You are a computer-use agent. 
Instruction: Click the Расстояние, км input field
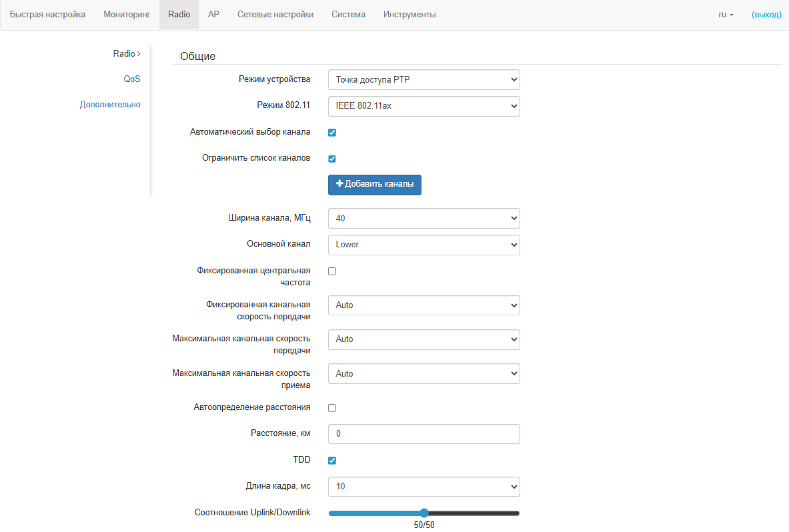point(424,434)
